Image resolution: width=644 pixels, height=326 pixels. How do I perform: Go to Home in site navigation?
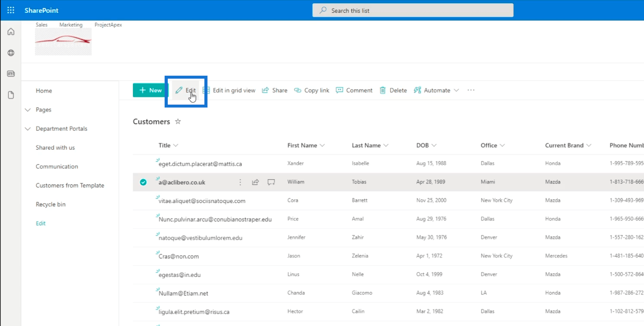point(44,90)
